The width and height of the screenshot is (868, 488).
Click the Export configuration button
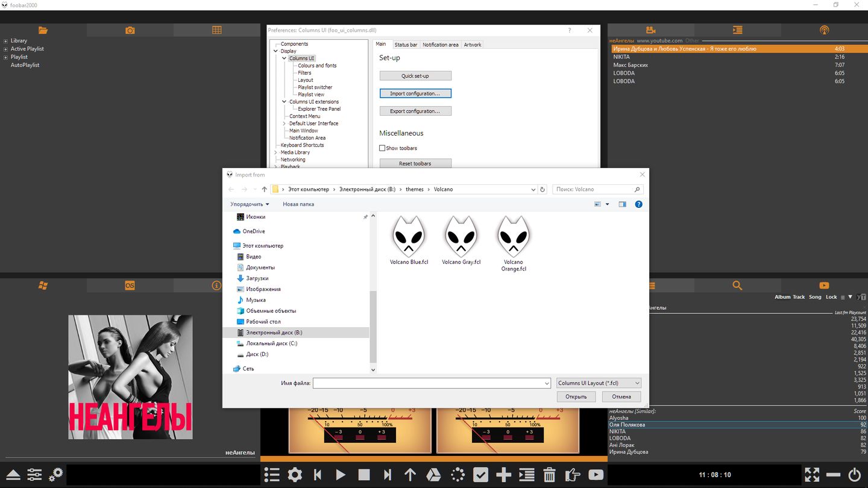coord(415,111)
